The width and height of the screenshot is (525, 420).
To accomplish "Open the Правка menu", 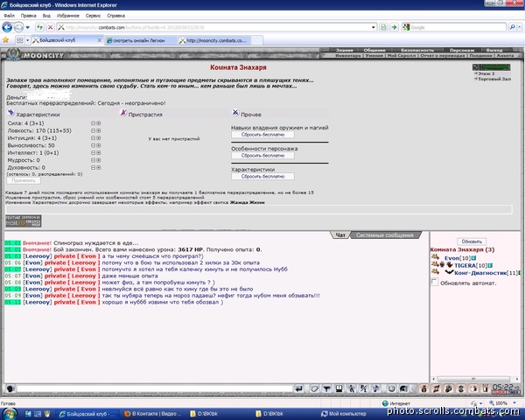I will pyautogui.click(x=29, y=16).
